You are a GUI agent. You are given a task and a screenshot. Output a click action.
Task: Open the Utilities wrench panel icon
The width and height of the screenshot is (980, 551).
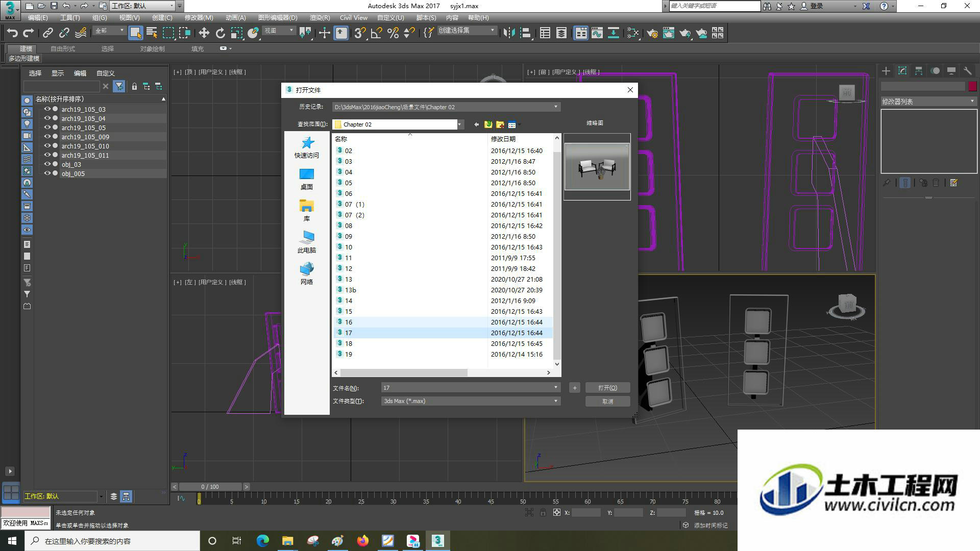(968, 71)
